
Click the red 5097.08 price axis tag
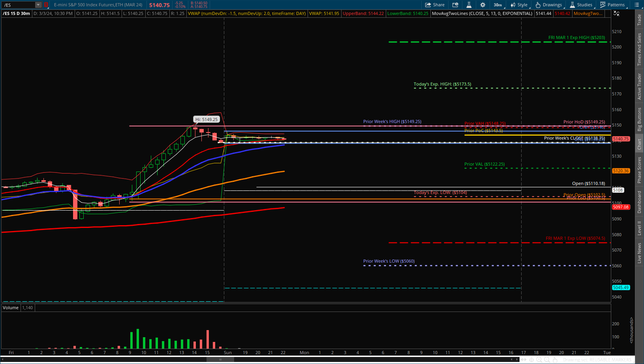[x=620, y=207]
